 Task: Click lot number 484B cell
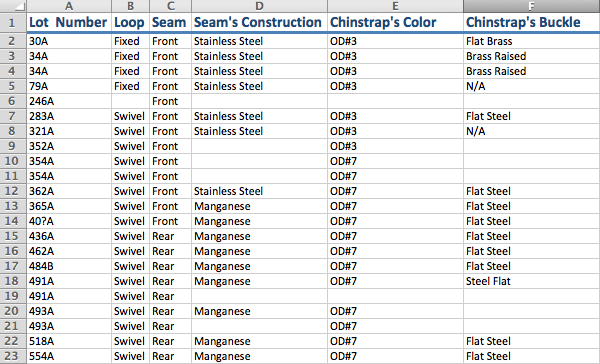[x=69, y=266]
